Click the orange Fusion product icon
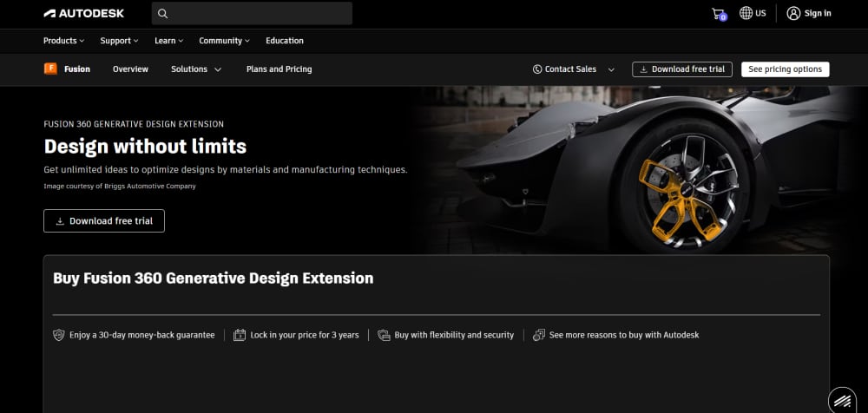This screenshot has height=413, width=868. (x=50, y=69)
